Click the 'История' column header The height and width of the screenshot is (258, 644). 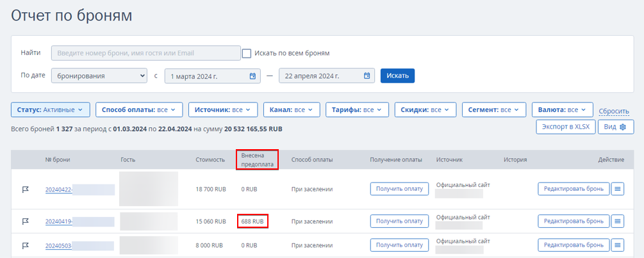pos(515,159)
